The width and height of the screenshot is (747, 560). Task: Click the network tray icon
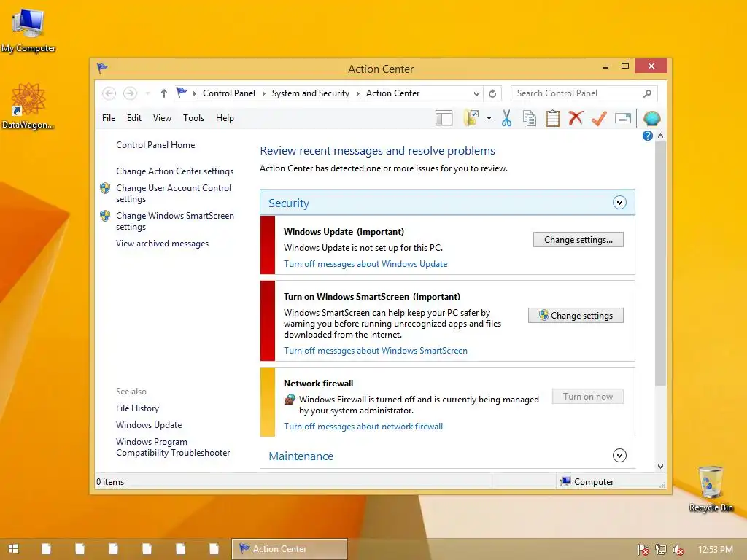[x=661, y=550]
